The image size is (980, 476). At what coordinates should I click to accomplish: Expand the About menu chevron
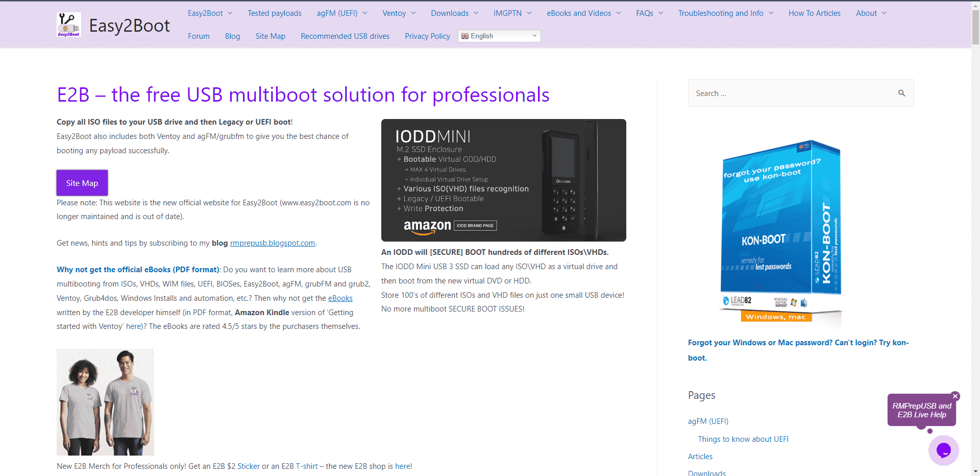click(x=885, y=13)
